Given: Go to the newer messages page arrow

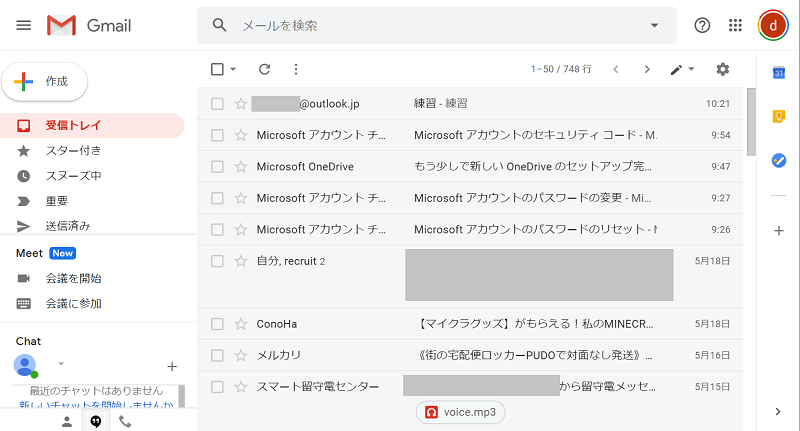Looking at the screenshot, I should pos(616,69).
